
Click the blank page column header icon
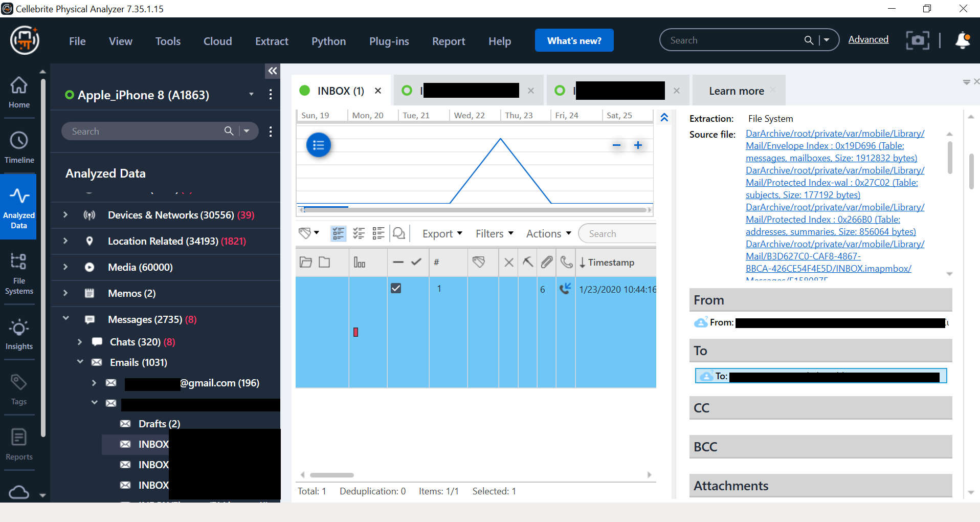pos(324,262)
